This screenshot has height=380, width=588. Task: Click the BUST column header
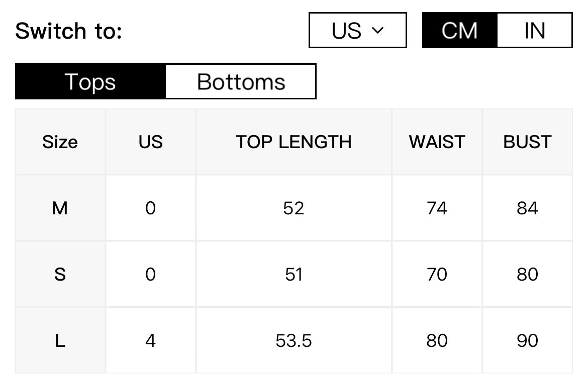[x=527, y=142]
